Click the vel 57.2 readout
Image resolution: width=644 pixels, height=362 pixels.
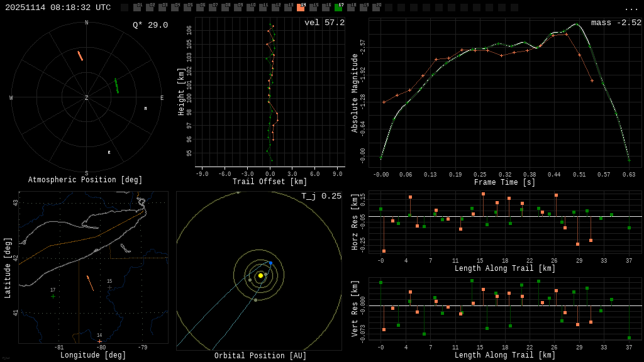click(324, 23)
